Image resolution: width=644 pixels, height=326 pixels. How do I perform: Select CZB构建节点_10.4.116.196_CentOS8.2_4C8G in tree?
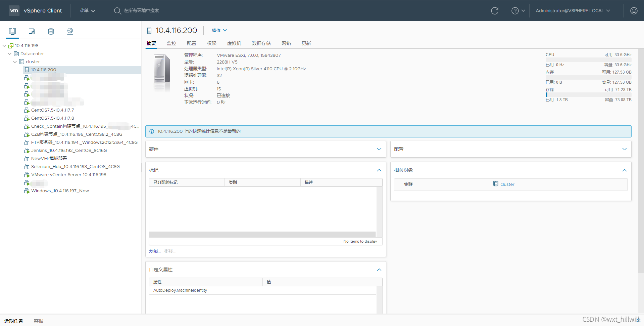click(x=77, y=134)
